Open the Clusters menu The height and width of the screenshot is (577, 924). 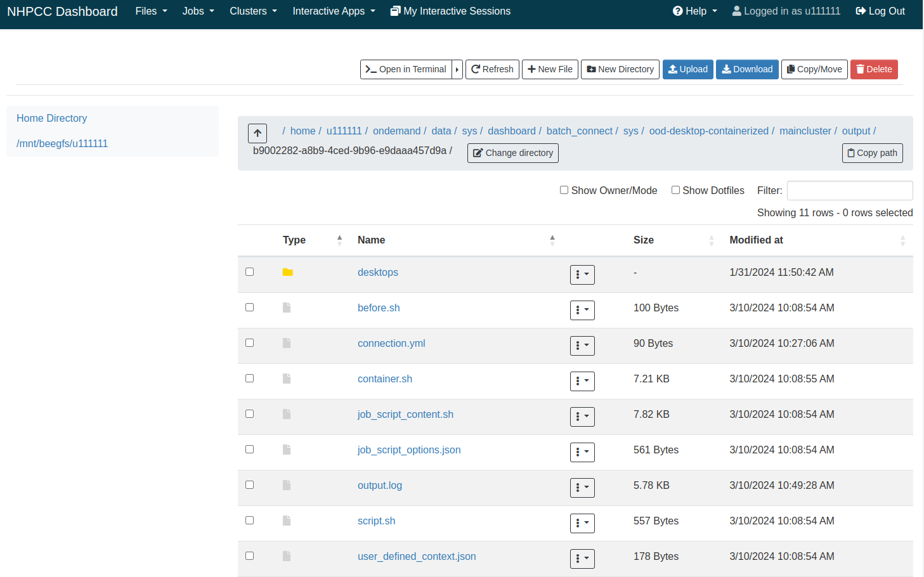253,11
